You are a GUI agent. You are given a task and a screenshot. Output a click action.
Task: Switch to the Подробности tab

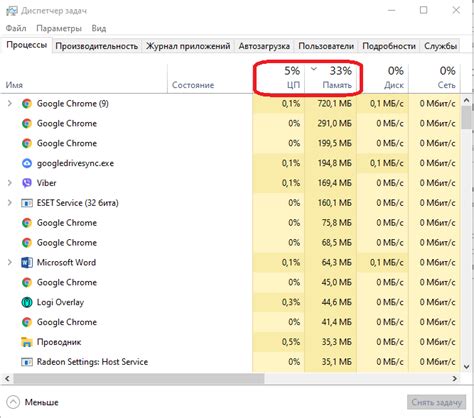pos(389,46)
